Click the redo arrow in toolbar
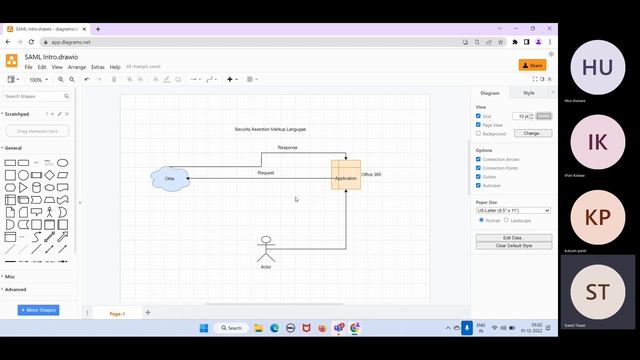Image resolution: width=640 pixels, height=360 pixels. point(99,80)
